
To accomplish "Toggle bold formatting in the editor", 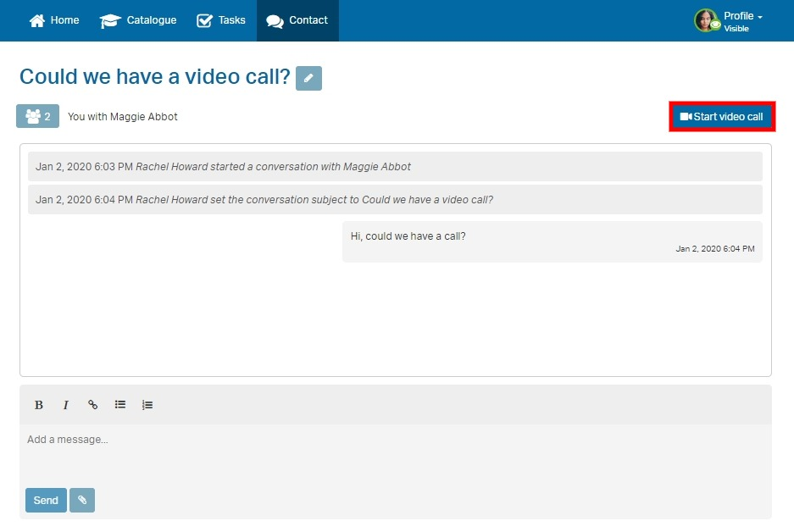I will pos(39,405).
